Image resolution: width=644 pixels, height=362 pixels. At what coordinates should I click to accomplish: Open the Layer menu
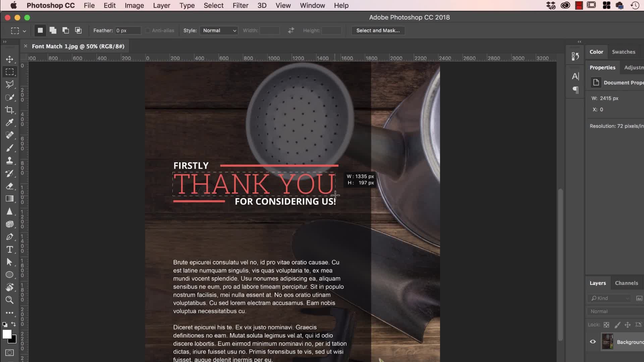pyautogui.click(x=162, y=5)
